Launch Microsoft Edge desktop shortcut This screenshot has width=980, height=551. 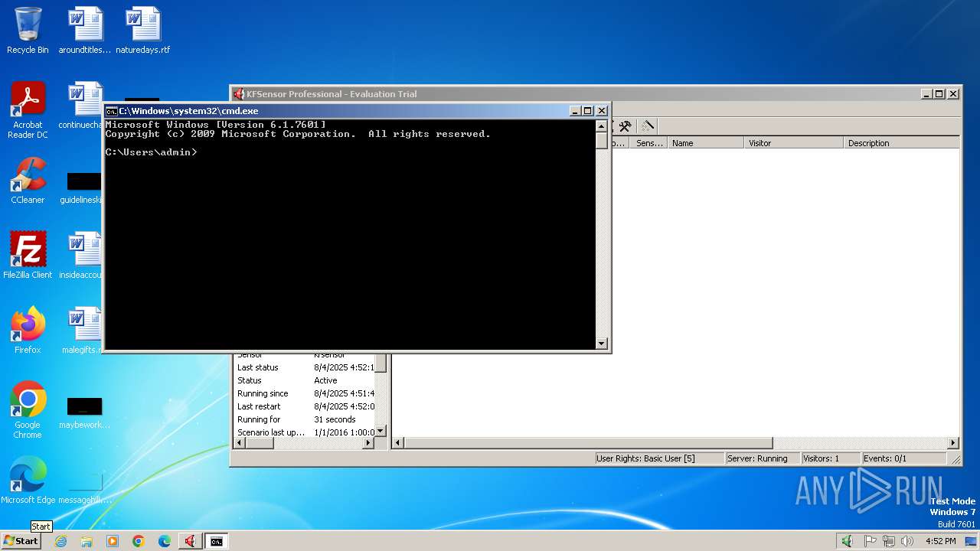click(28, 481)
